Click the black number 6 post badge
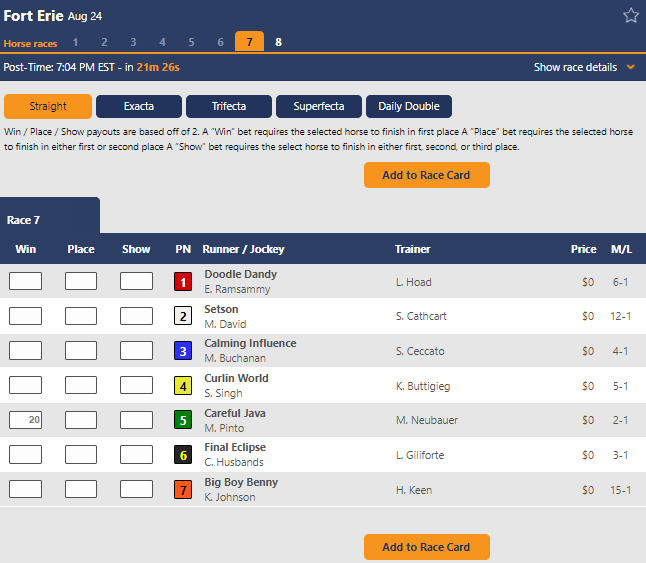 tap(183, 455)
